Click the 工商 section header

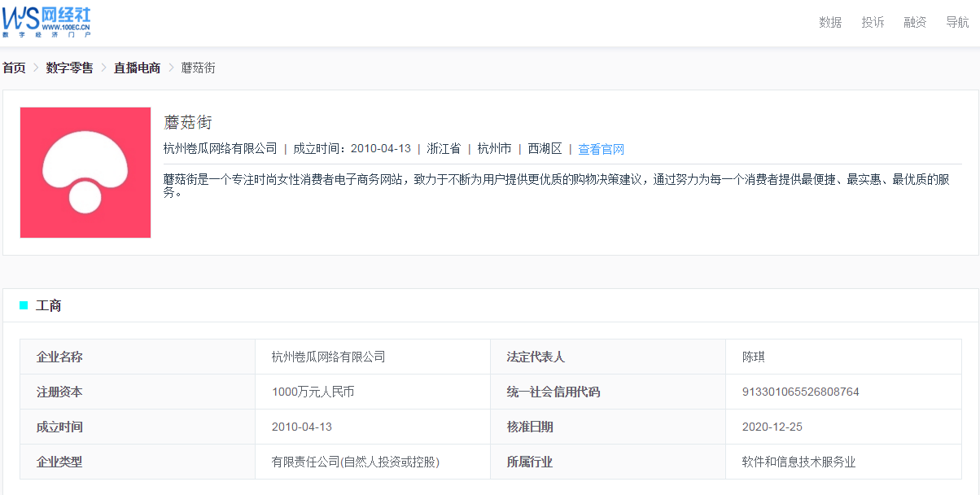(49, 306)
